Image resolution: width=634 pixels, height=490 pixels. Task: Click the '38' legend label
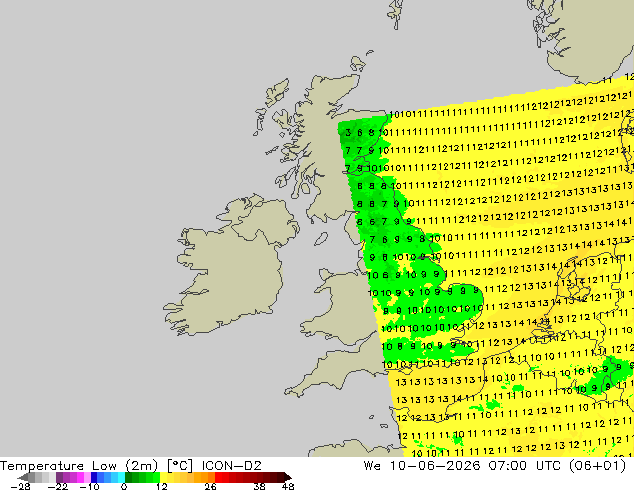(260, 486)
